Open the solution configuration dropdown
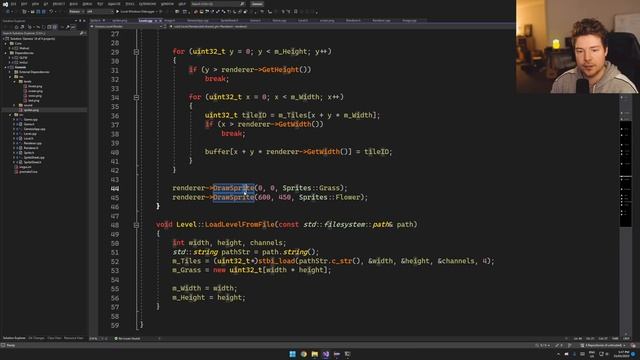Screen dimensions: 640x360 [76, 12]
